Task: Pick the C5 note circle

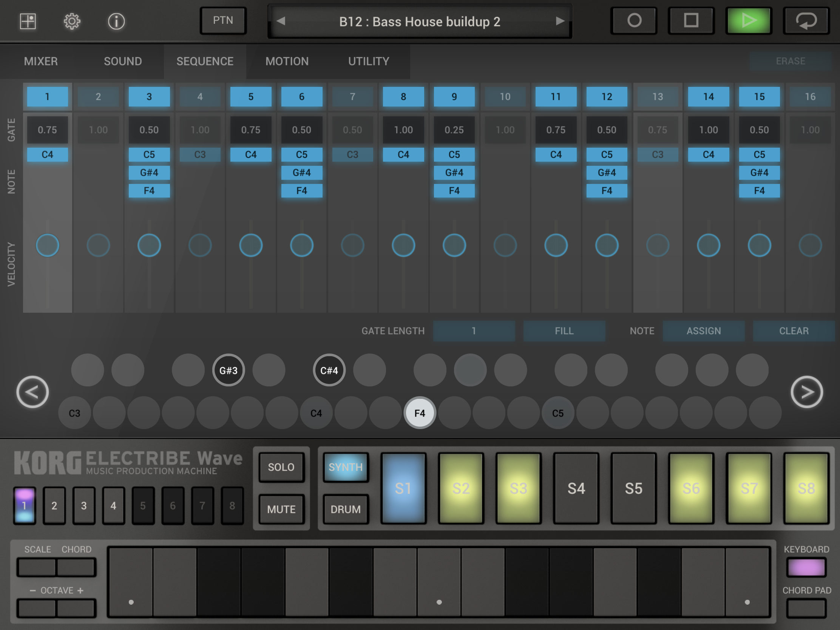Action: pos(558,413)
